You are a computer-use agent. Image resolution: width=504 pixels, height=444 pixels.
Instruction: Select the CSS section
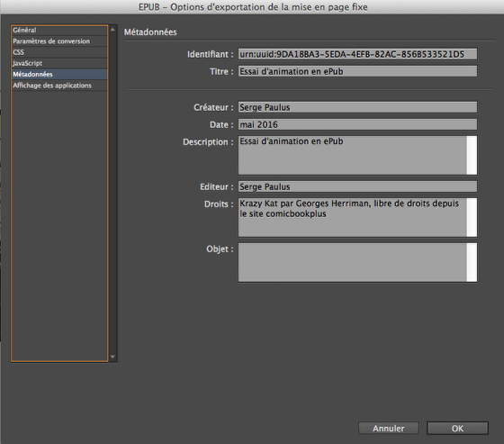coord(59,52)
